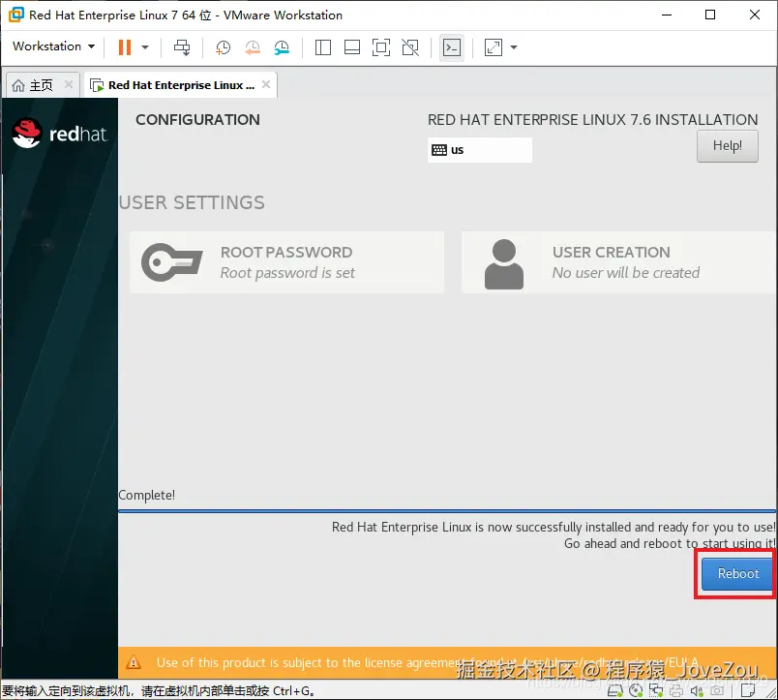The width and height of the screenshot is (778, 700).
Task: Open the Workstation menu
Action: (x=53, y=46)
